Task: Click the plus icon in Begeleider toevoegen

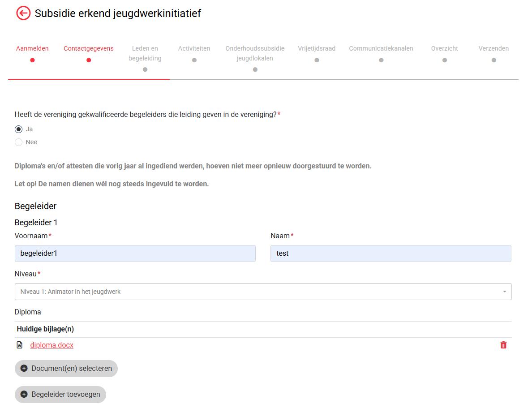Action: 24,394
